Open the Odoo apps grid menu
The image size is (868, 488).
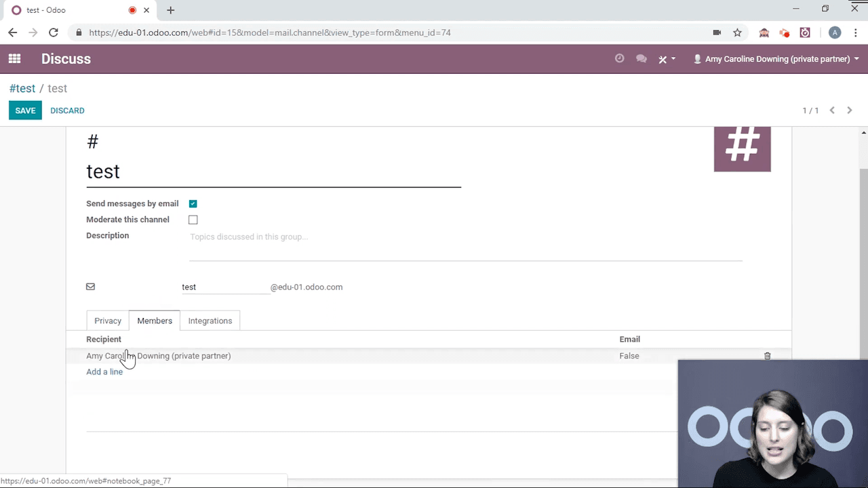point(14,59)
